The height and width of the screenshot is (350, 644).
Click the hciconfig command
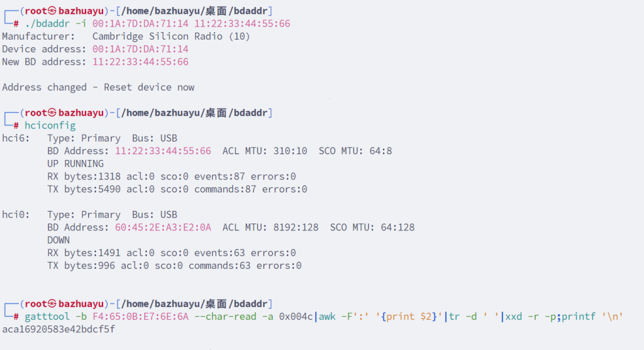[x=50, y=126]
